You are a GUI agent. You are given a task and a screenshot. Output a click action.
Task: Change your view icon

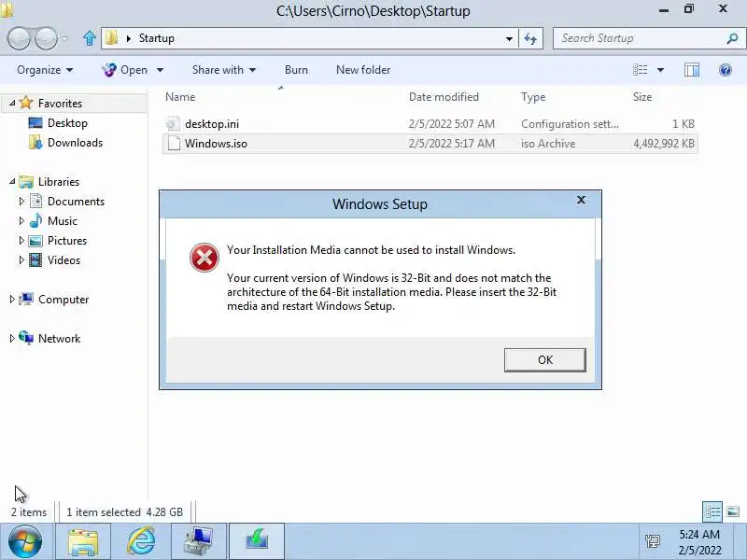pyautogui.click(x=640, y=70)
